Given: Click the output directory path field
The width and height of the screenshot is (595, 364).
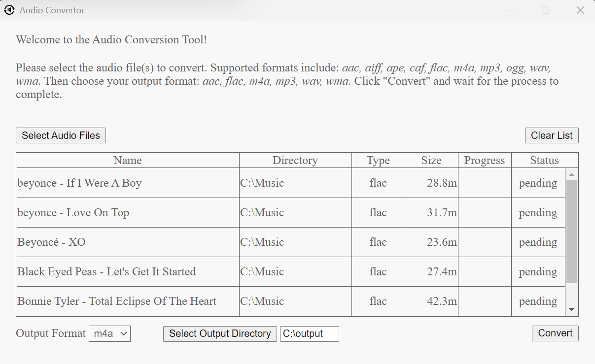Looking at the screenshot, I should 309,333.
